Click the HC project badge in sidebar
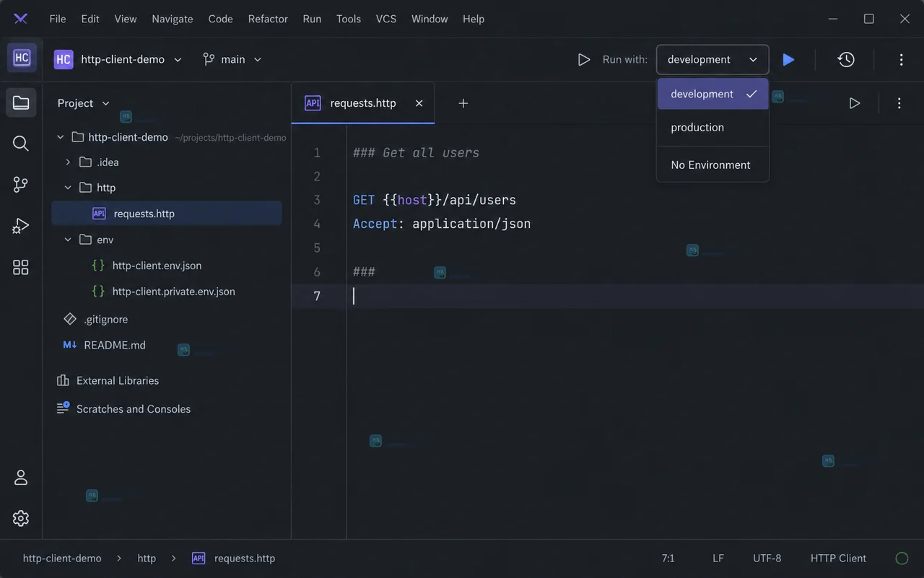 click(x=22, y=58)
